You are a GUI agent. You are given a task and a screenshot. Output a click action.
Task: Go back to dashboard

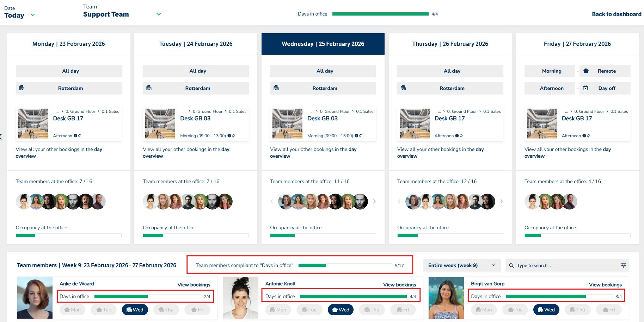point(617,14)
